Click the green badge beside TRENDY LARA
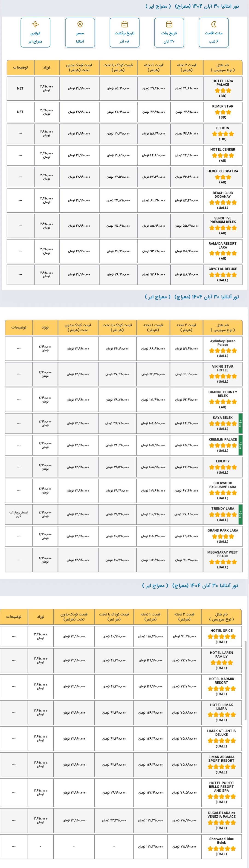This screenshot has height=868, width=249. click(240, 514)
